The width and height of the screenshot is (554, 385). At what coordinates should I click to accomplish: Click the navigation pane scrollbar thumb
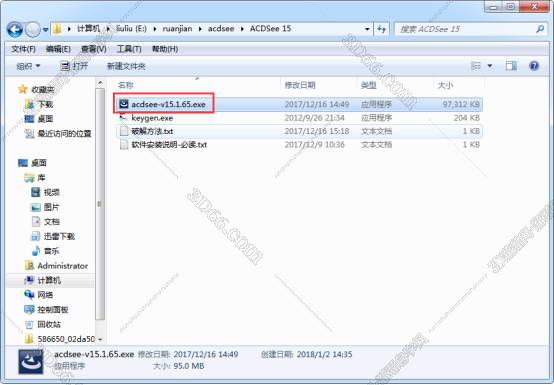tap(100, 204)
